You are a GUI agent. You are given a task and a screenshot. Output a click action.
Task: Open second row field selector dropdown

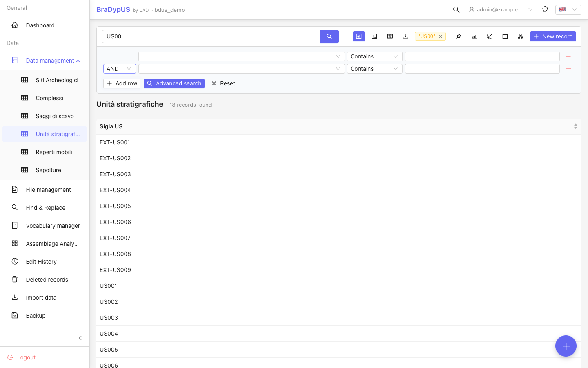(x=242, y=69)
